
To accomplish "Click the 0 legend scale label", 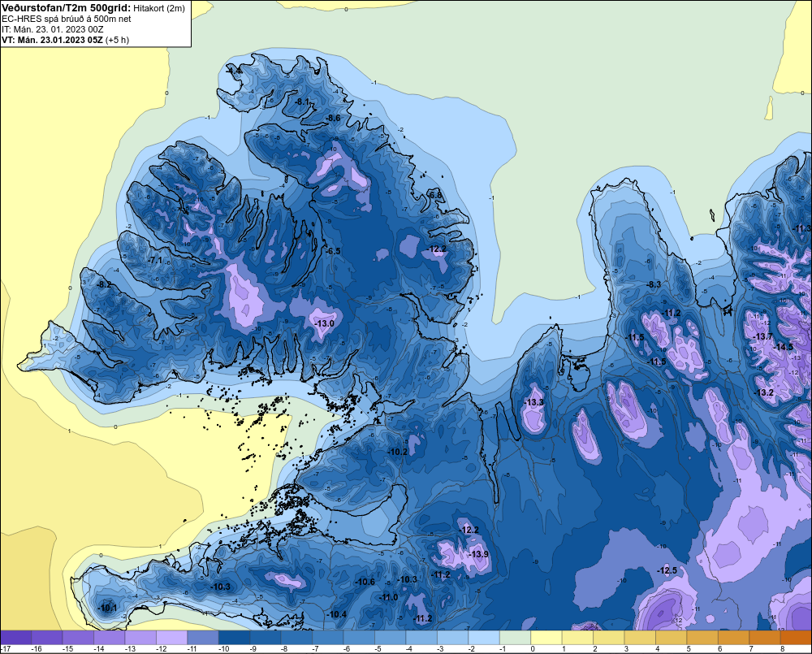I will click(533, 649).
